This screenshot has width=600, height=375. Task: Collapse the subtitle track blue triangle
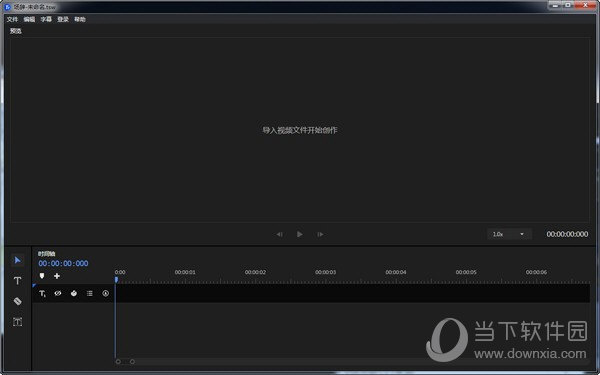click(34, 285)
